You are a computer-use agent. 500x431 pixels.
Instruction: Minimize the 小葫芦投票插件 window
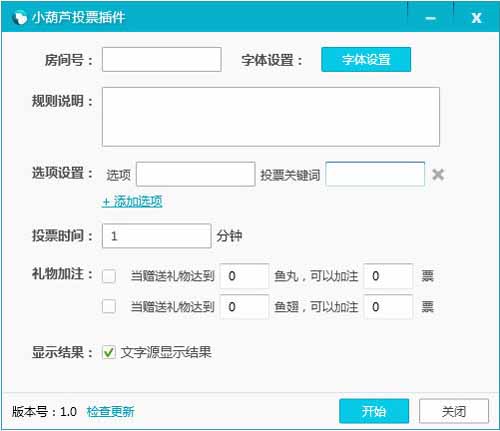click(x=431, y=18)
